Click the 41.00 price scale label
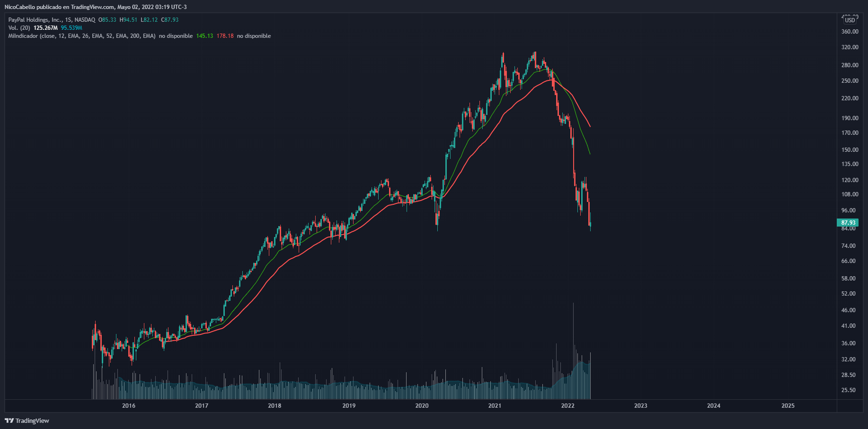 849,326
